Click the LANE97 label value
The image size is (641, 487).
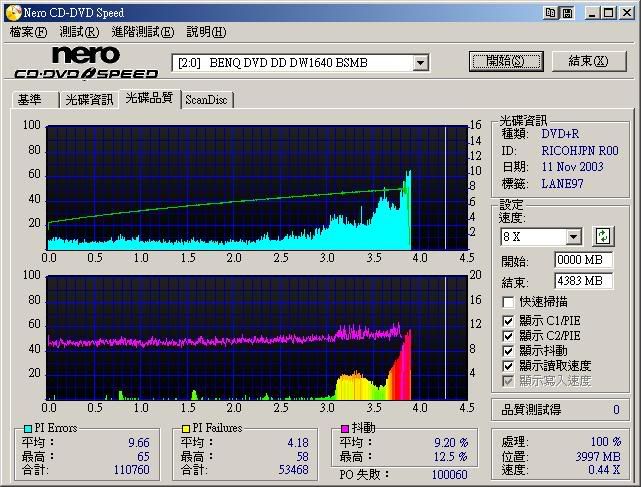point(563,184)
